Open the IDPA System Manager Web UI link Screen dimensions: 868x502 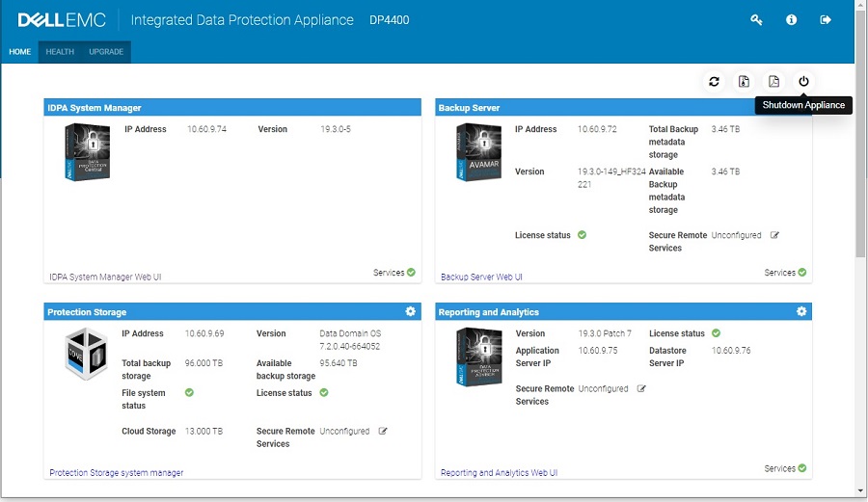(x=105, y=277)
